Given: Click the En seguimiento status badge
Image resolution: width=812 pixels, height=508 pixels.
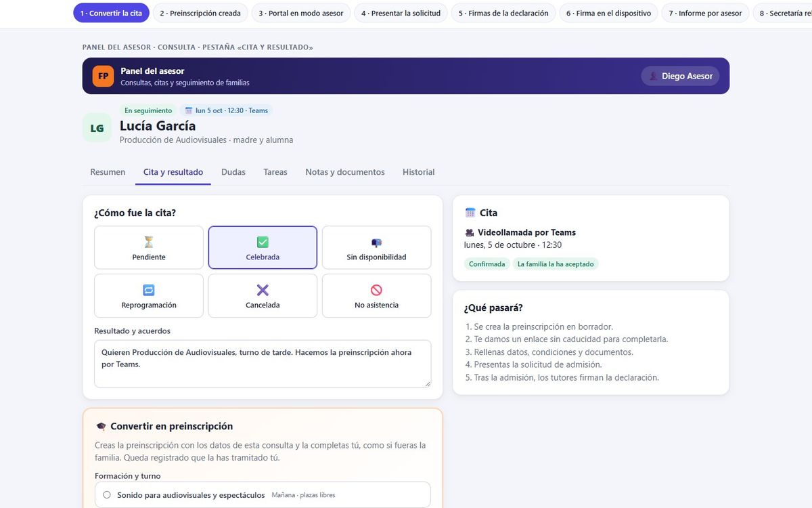Looking at the screenshot, I should (x=148, y=110).
